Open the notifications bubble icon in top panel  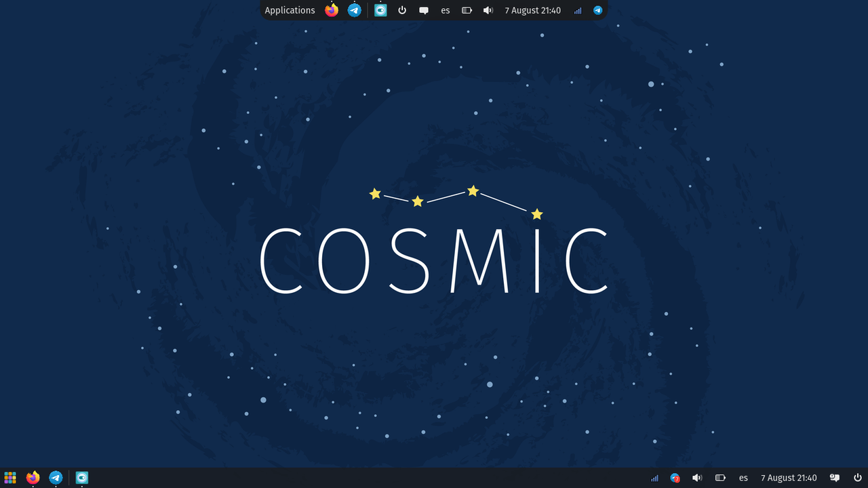click(x=424, y=10)
